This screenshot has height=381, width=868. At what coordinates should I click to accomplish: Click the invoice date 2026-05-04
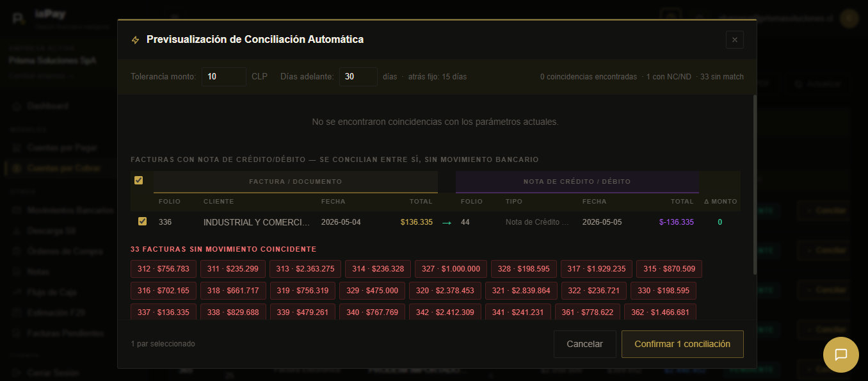point(341,222)
